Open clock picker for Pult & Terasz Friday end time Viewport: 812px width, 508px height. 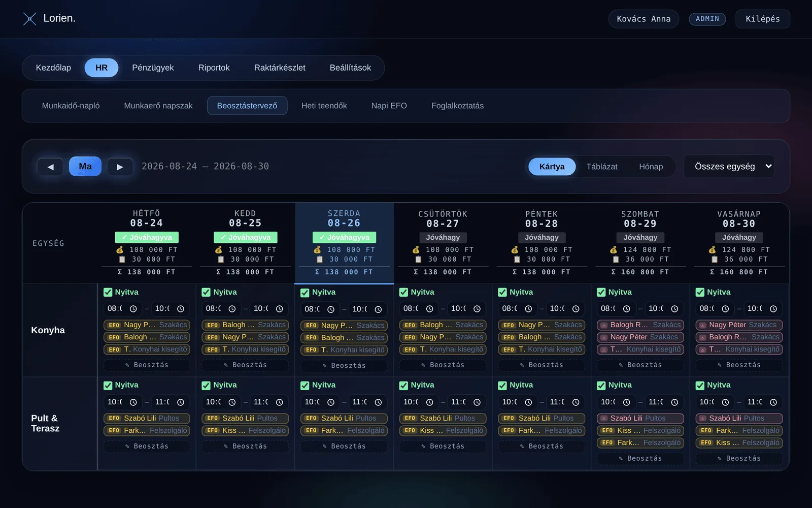tap(576, 402)
